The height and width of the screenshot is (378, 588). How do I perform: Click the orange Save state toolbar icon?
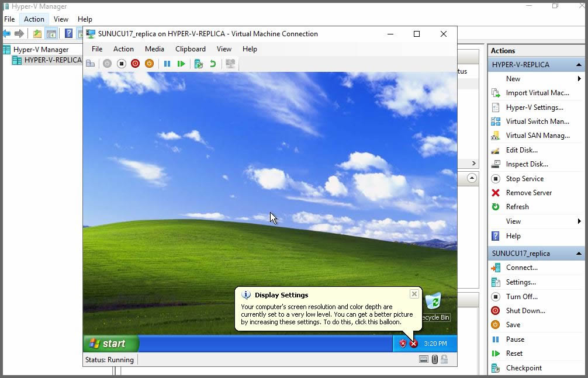tap(149, 64)
